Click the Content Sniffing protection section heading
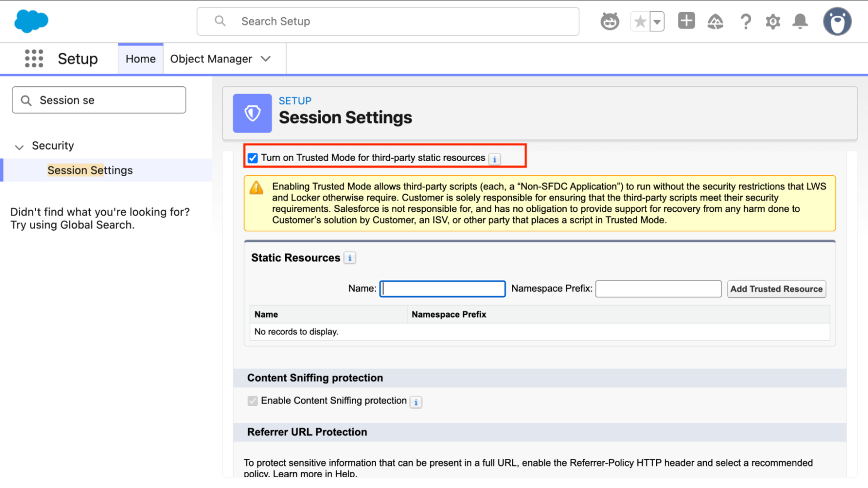Viewport: 868px width, 488px height. point(315,378)
